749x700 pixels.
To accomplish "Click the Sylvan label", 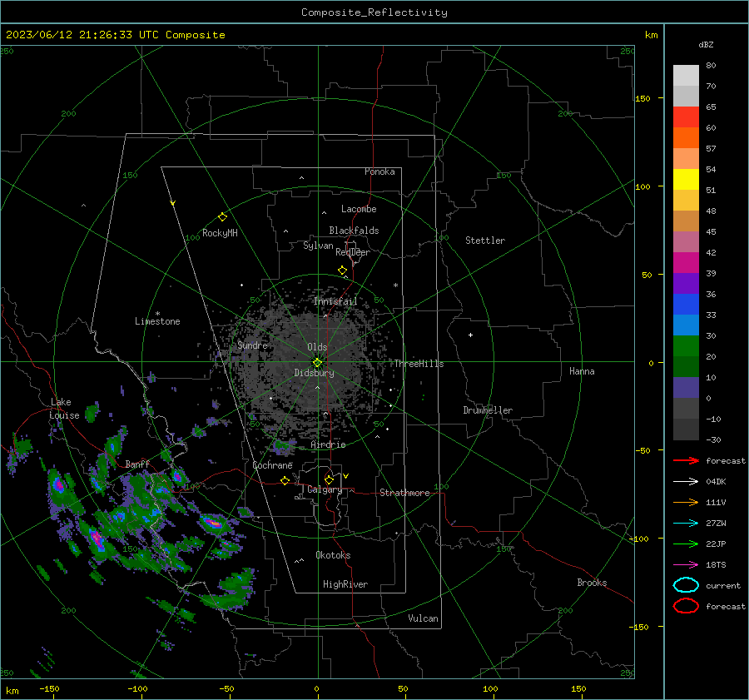I will 318,246.
